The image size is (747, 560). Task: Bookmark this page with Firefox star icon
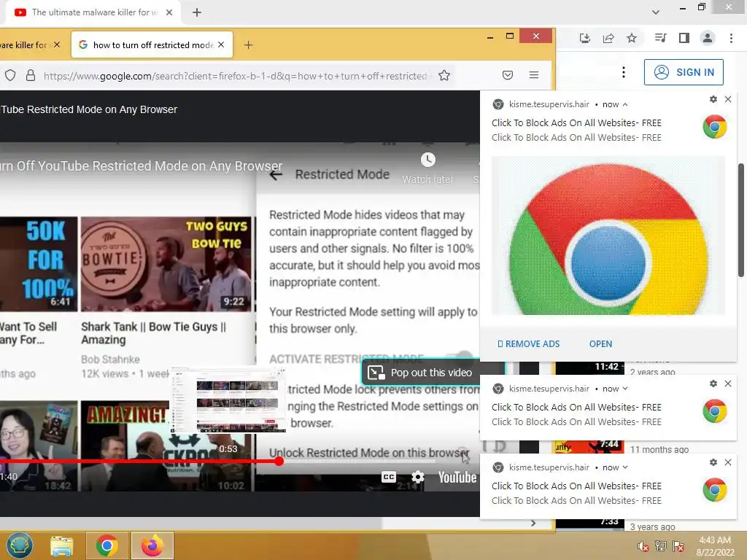click(444, 75)
